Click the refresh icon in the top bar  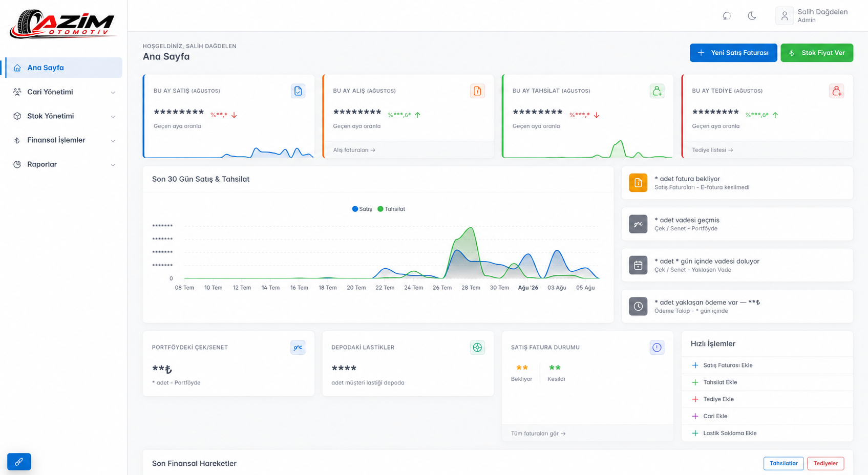(x=727, y=16)
